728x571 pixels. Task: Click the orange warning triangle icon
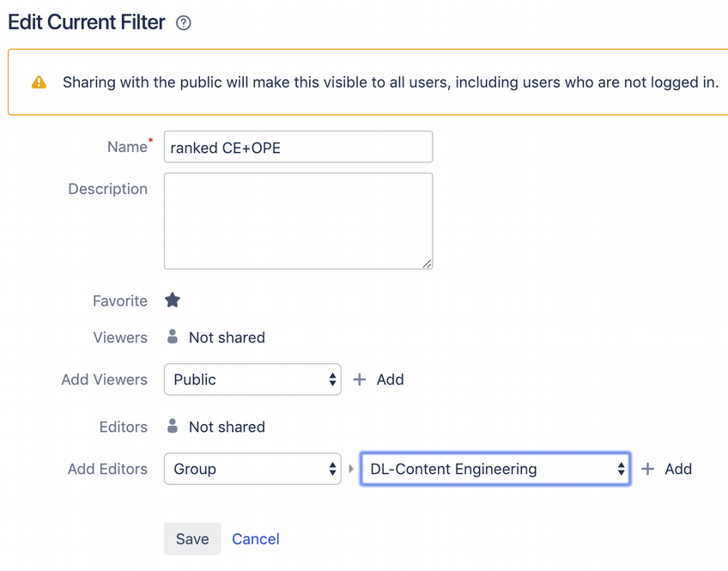click(x=39, y=82)
